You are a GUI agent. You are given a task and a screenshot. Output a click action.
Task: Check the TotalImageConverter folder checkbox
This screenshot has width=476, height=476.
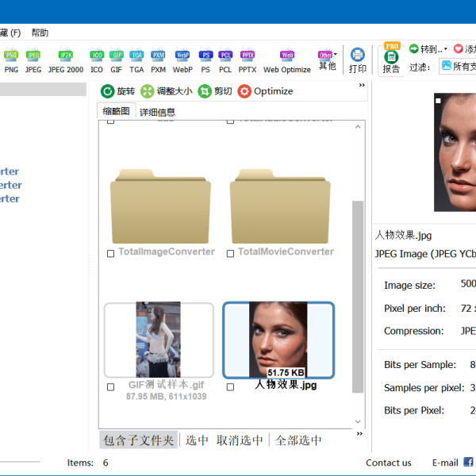pyautogui.click(x=110, y=254)
